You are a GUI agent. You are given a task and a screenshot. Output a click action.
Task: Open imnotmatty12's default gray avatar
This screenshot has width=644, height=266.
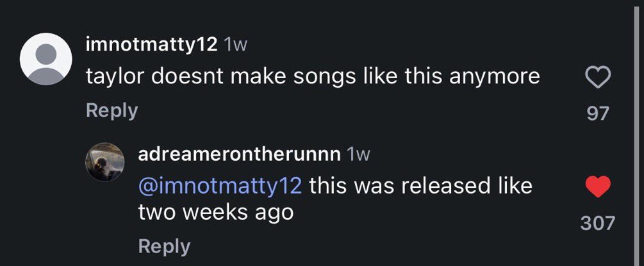tap(46, 59)
